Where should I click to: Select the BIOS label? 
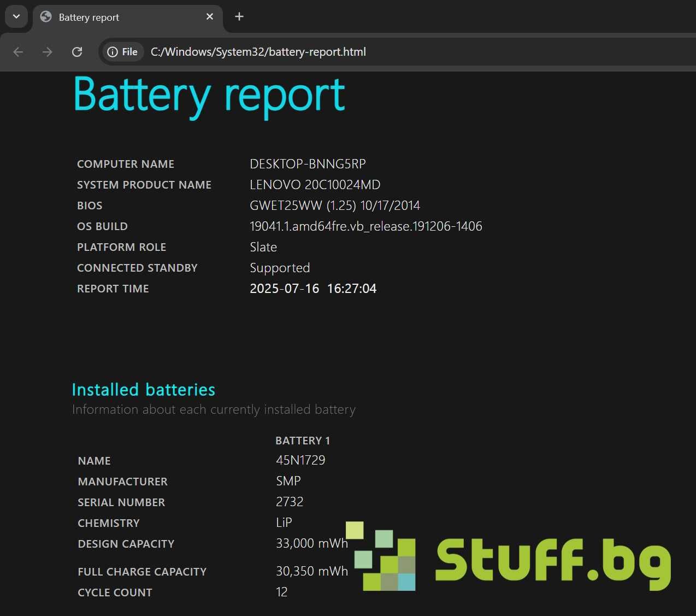[90, 206]
